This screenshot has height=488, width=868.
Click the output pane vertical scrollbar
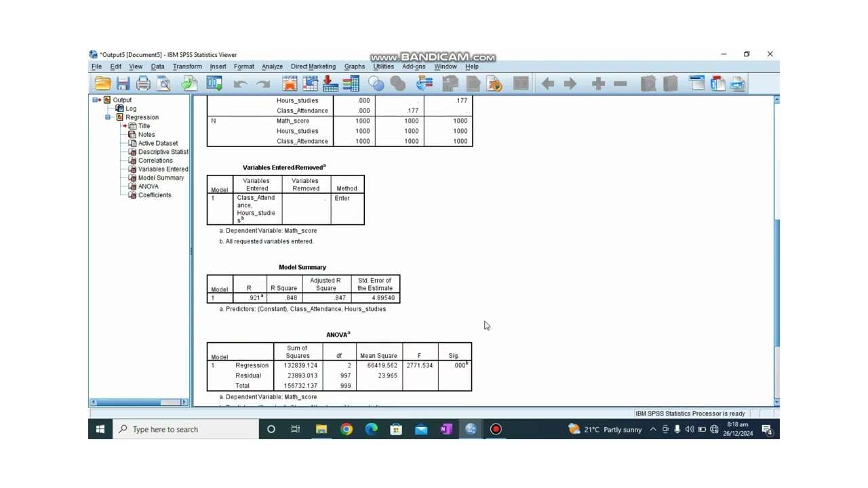[776, 251]
